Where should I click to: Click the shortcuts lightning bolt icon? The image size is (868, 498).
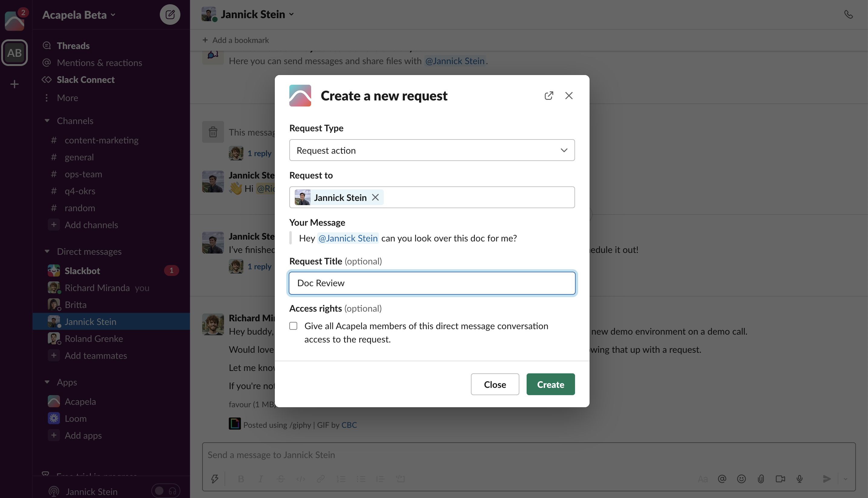click(x=215, y=479)
